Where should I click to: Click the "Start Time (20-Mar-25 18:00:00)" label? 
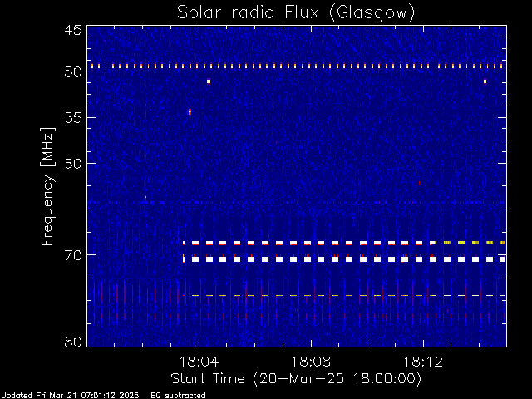(296, 378)
